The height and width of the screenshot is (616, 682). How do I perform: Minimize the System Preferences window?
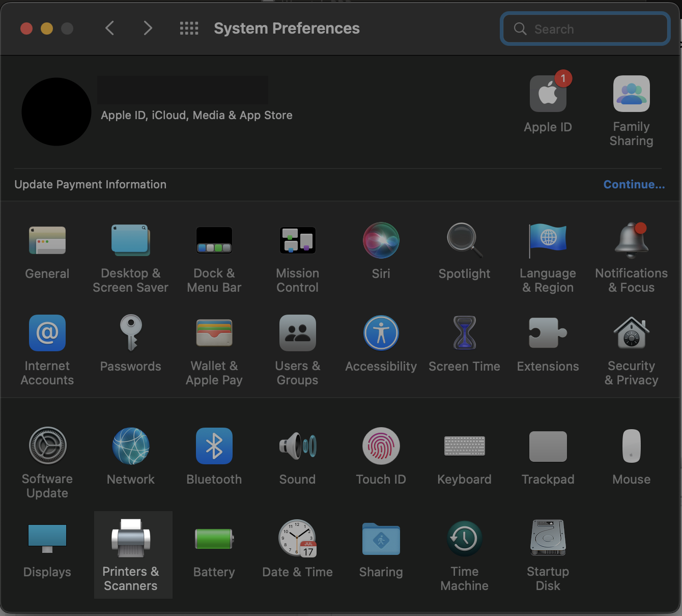pos(47,29)
